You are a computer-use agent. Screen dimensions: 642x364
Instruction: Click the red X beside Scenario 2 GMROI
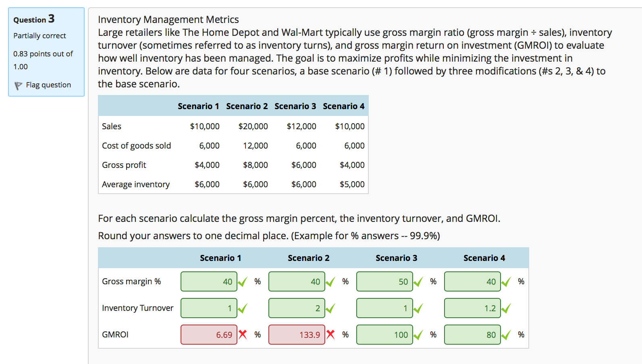[330, 334]
